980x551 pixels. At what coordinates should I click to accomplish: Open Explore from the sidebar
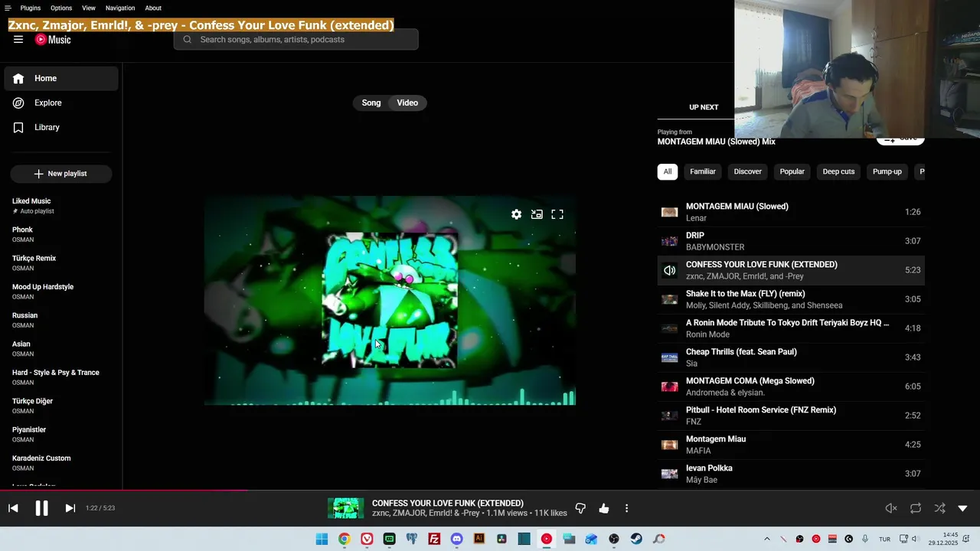tap(61, 103)
